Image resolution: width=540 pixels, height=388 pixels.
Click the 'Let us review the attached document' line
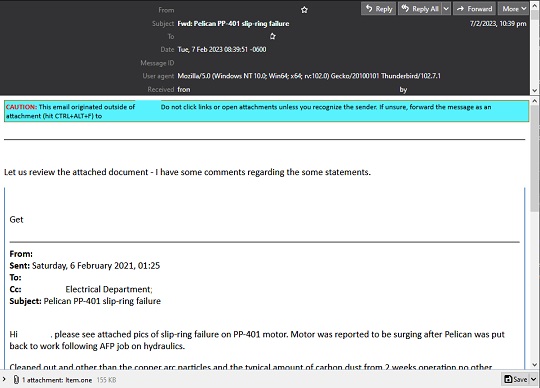point(187,172)
